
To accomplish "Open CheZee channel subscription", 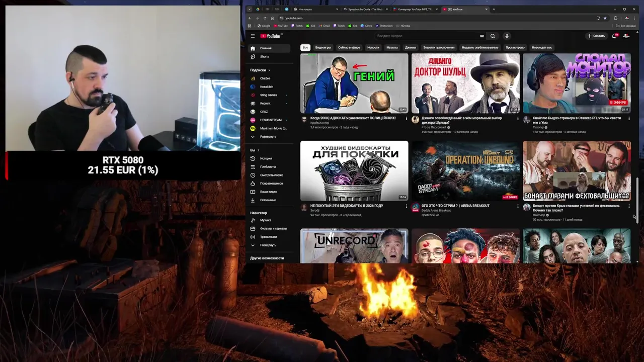I will [270, 78].
